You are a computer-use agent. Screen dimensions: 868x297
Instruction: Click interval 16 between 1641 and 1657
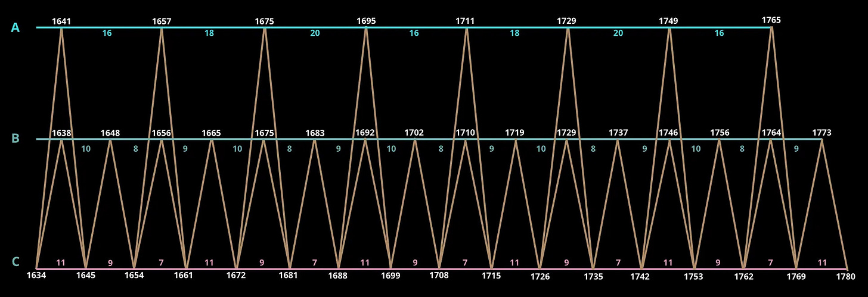(x=107, y=33)
